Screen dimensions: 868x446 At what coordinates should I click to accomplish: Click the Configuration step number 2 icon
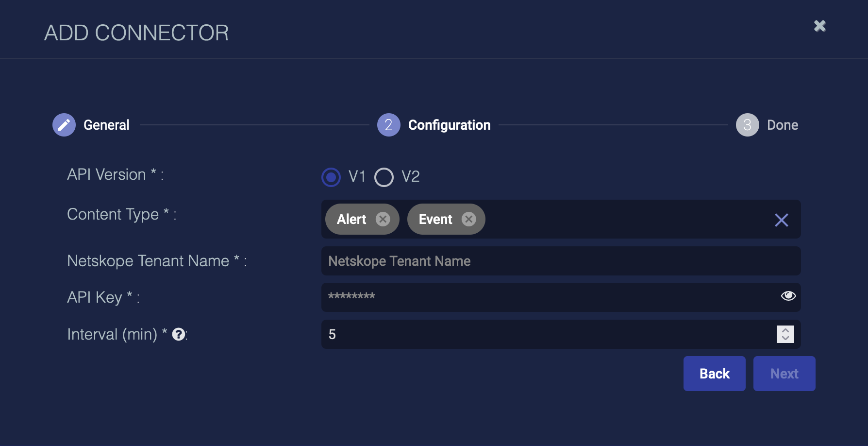coord(388,125)
